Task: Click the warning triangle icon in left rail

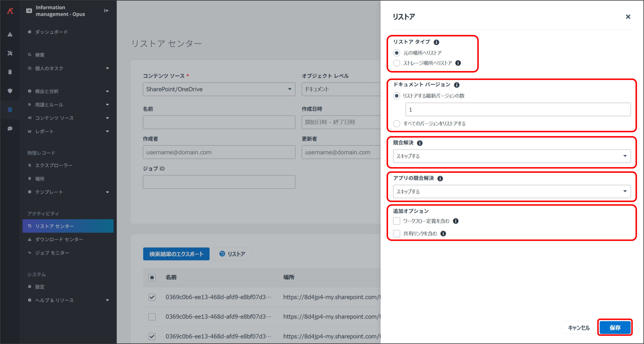Action: click(x=10, y=34)
